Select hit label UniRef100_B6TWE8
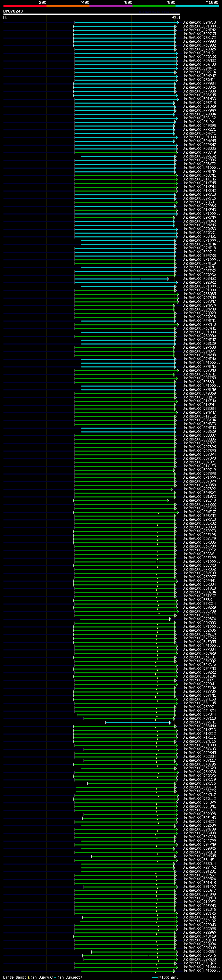Image resolution: width=222 pixels, height=980 pixels. (x=199, y=589)
